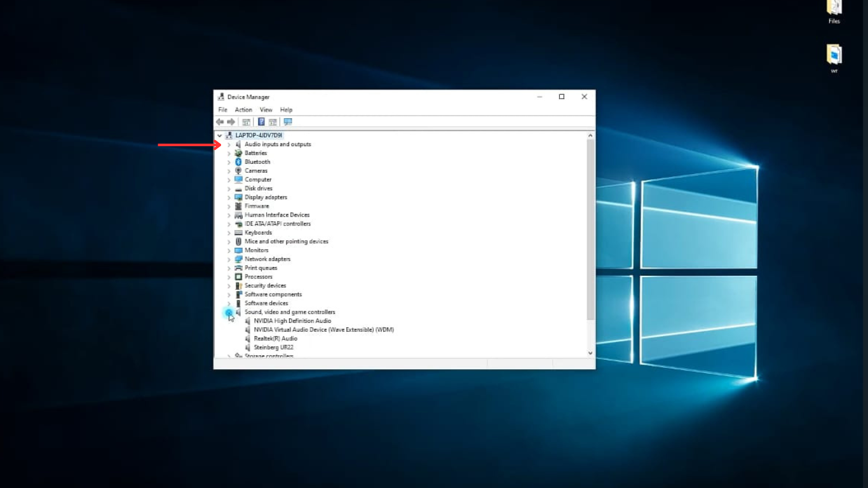Select the LAPTOP-4JDV7D9I computer name
Image resolution: width=868 pixels, height=488 pixels.
pyautogui.click(x=259, y=135)
